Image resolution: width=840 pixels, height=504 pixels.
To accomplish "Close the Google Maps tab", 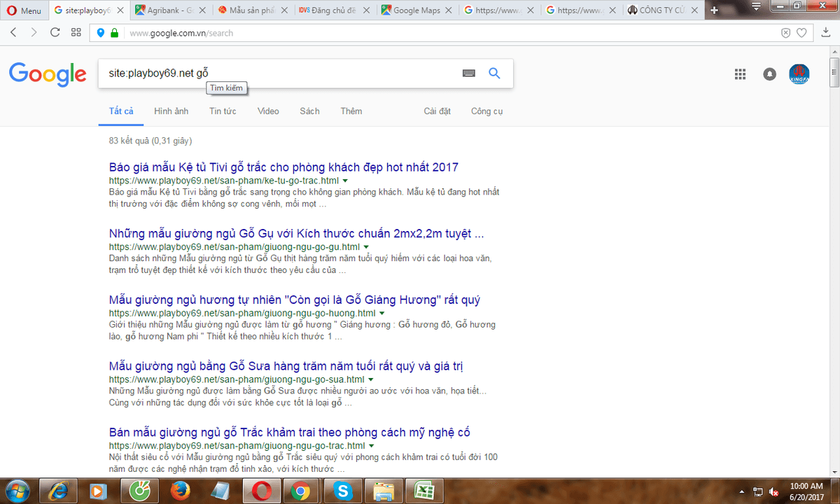I will coord(449,10).
